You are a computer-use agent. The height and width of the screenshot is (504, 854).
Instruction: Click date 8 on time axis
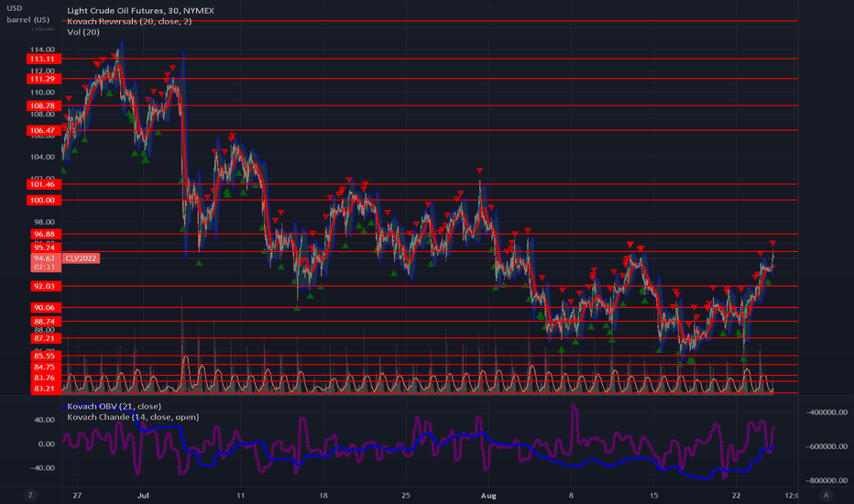[x=572, y=495]
